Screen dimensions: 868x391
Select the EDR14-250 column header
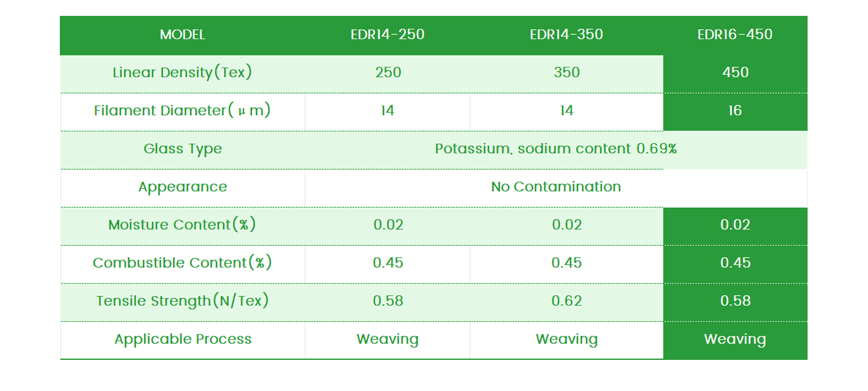coord(387,35)
